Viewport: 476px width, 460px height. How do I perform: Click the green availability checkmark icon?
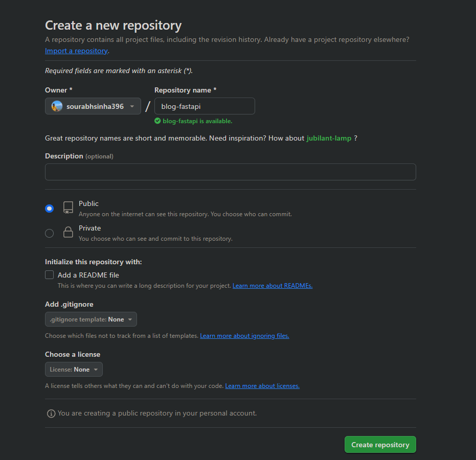(x=157, y=121)
